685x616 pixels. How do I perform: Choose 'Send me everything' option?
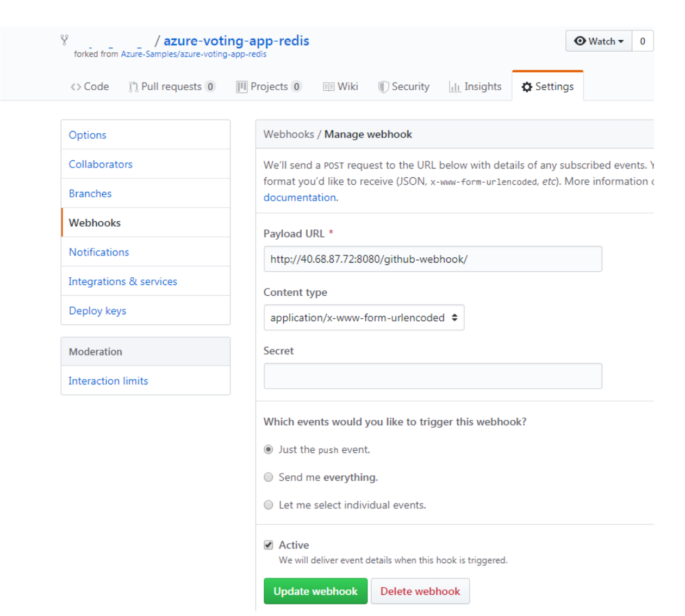coord(268,477)
